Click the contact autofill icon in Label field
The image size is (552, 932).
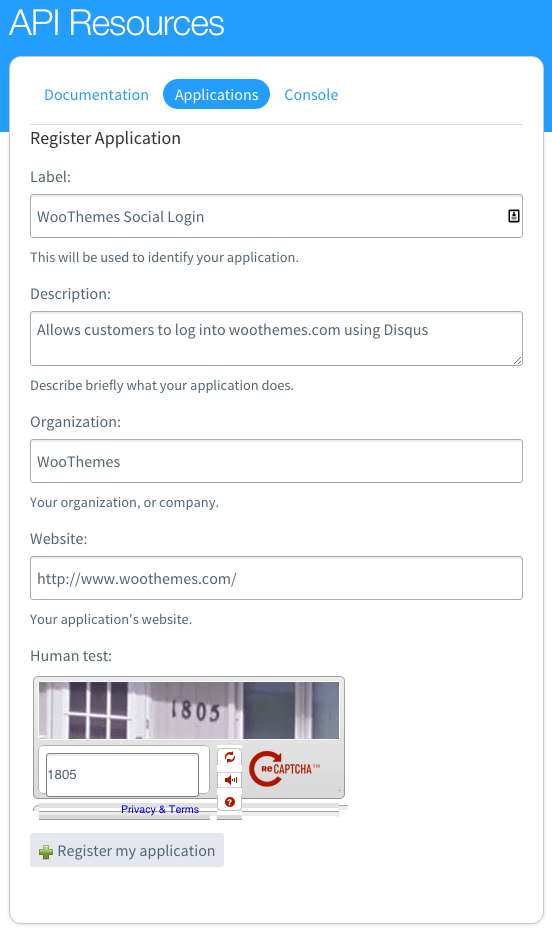[x=514, y=216]
